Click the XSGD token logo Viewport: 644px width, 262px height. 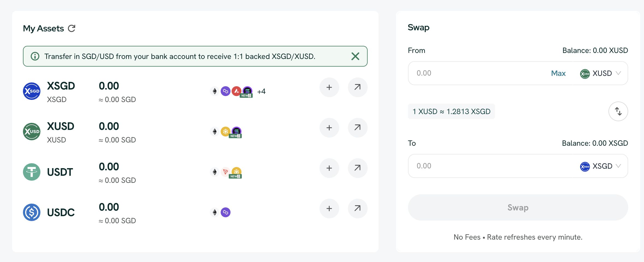tap(32, 91)
